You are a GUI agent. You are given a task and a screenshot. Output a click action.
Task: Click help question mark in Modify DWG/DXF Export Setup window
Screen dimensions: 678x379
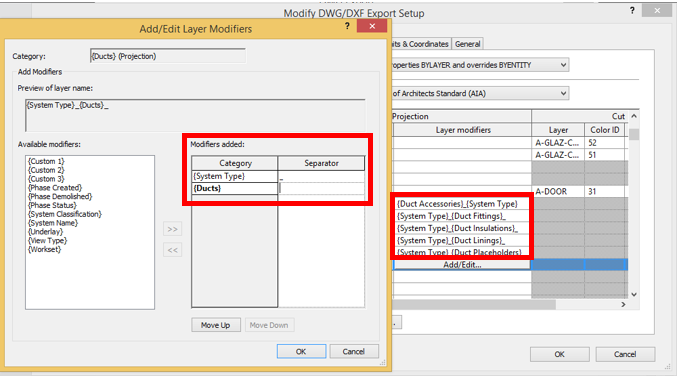[x=632, y=10]
